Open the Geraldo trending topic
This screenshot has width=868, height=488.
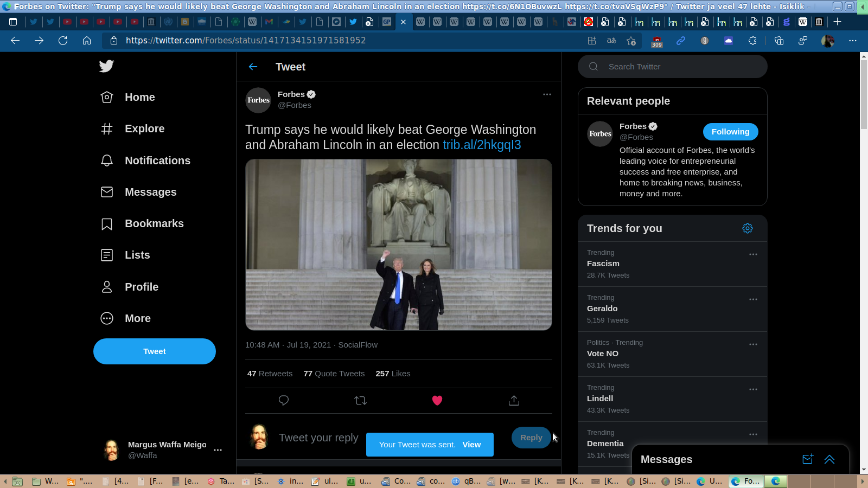[x=673, y=309]
